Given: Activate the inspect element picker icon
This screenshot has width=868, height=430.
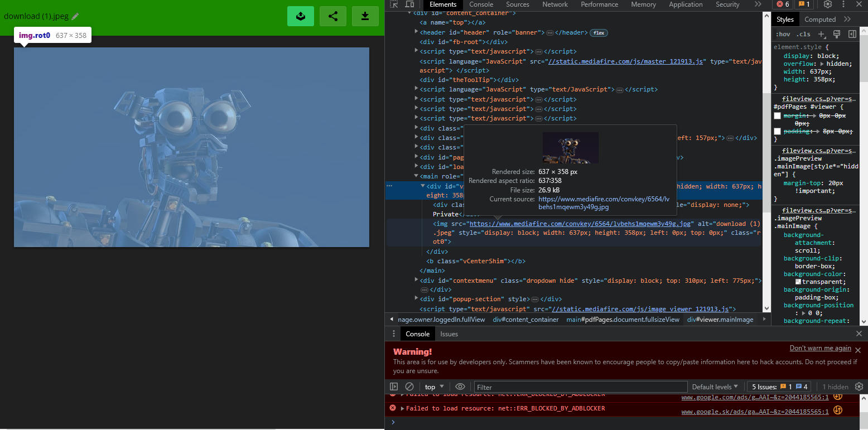Looking at the screenshot, I should click(x=394, y=4).
